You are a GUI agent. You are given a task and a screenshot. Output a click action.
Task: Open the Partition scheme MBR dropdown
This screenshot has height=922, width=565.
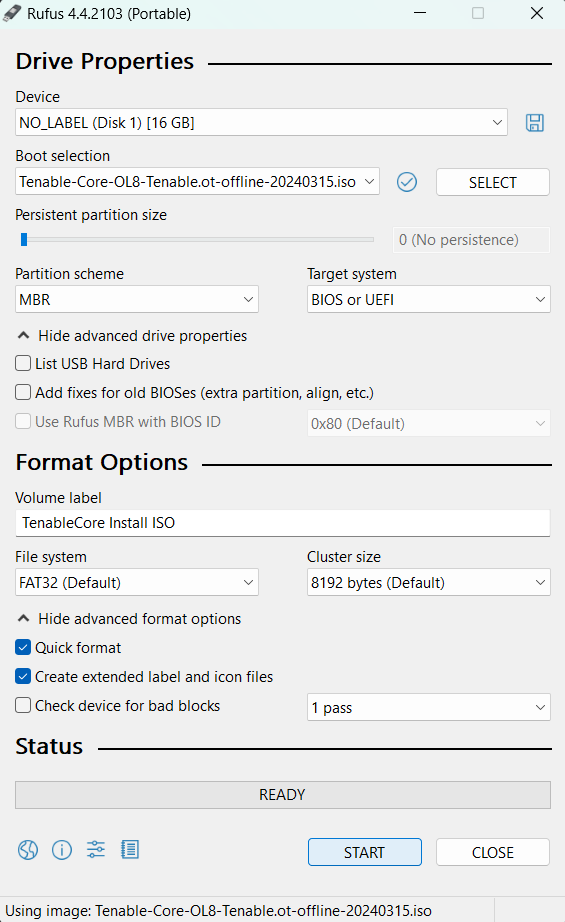pyautogui.click(x=136, y=299)
